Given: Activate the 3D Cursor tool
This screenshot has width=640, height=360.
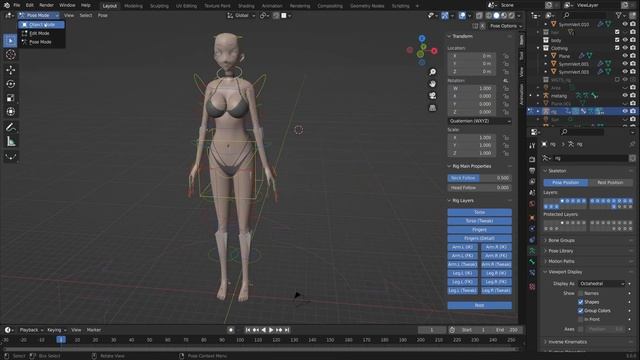Looking at the screenshot, I should (x=11, y=55).
